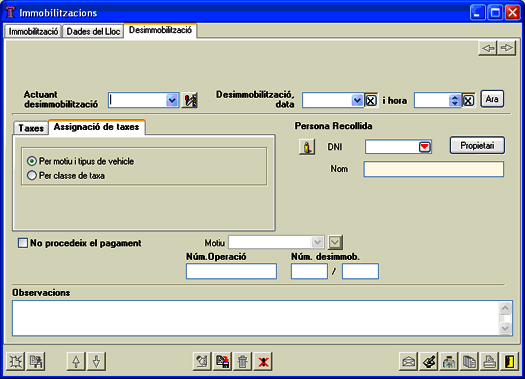Clear the desimmobilització date with X
The width and height of the screenshot is (525, 379).
pyautogui.click(x=371, y=100)
